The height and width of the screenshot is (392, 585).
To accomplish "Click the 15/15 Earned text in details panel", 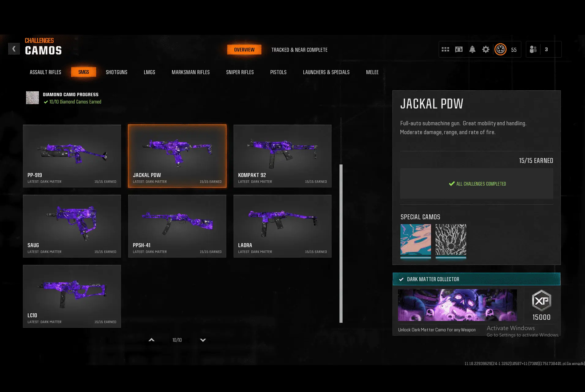I will 536,161.
